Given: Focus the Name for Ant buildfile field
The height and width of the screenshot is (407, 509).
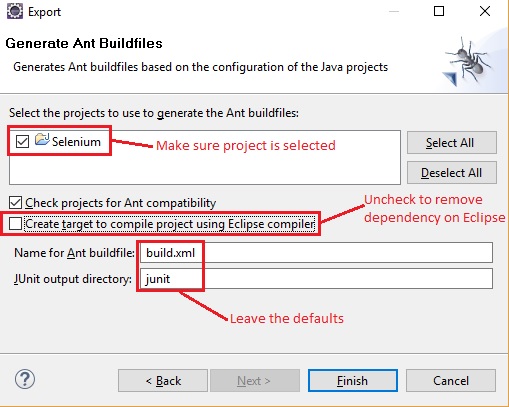Looking at the screenshot, I should [316, 253].
